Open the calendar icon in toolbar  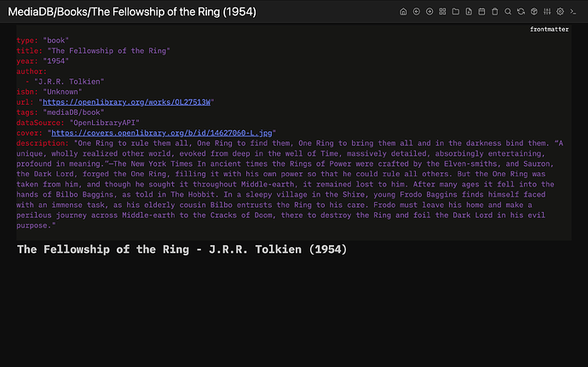[x=481, y=12]
